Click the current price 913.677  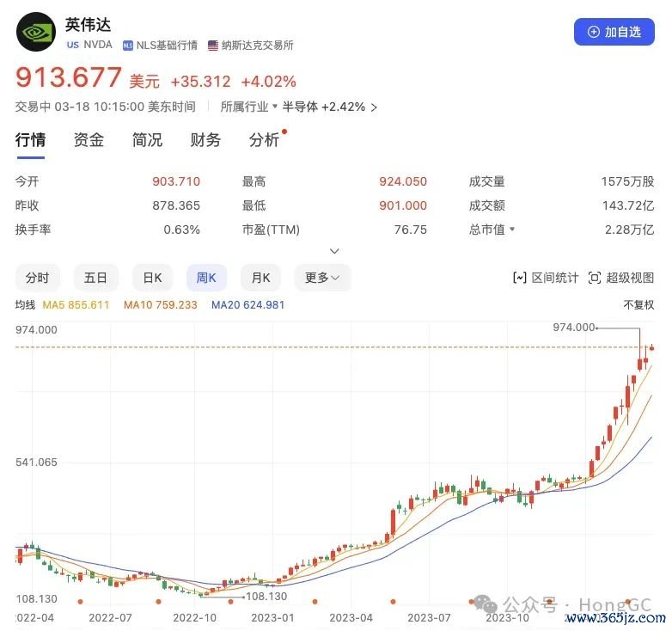click(x=69, y=77)
